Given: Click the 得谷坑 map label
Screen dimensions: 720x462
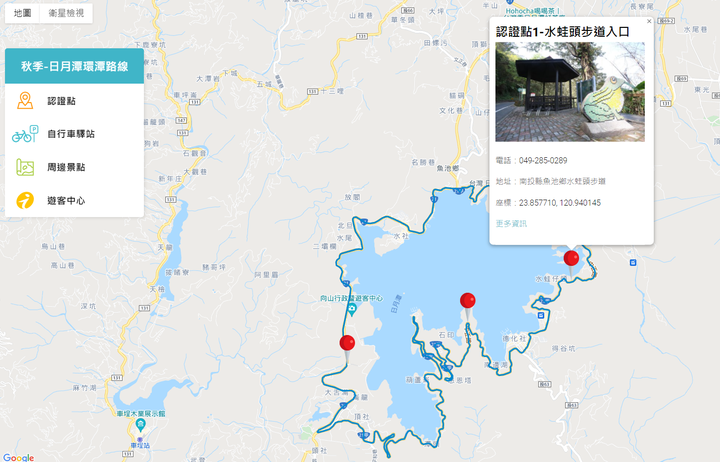Looking at the screenshot, I should pyautogui.click(x=563, y=349).
